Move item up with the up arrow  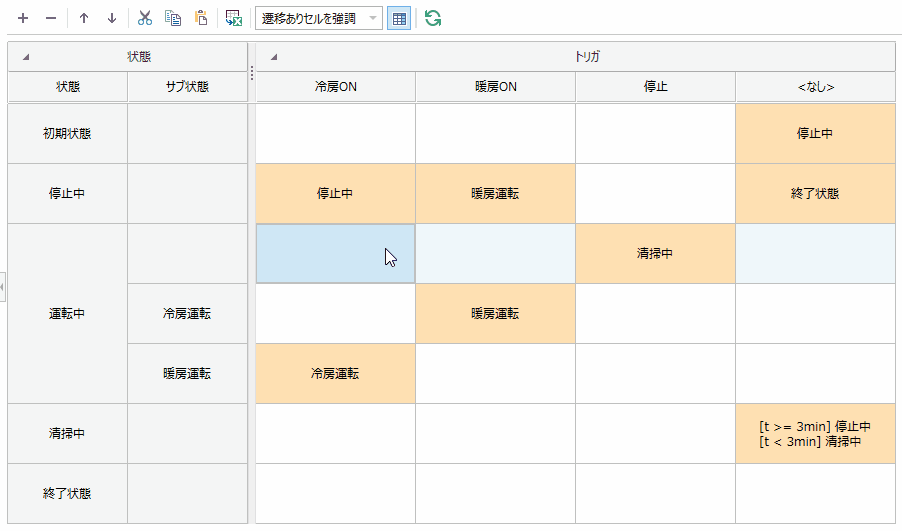(x=84, y=18)
